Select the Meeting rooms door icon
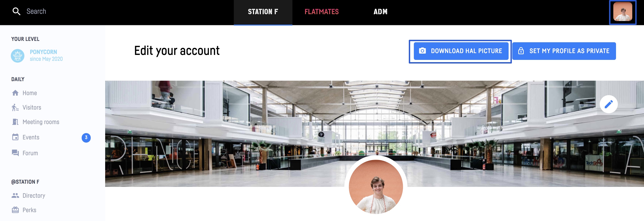The image size is (644, 221). coord(15,122)
